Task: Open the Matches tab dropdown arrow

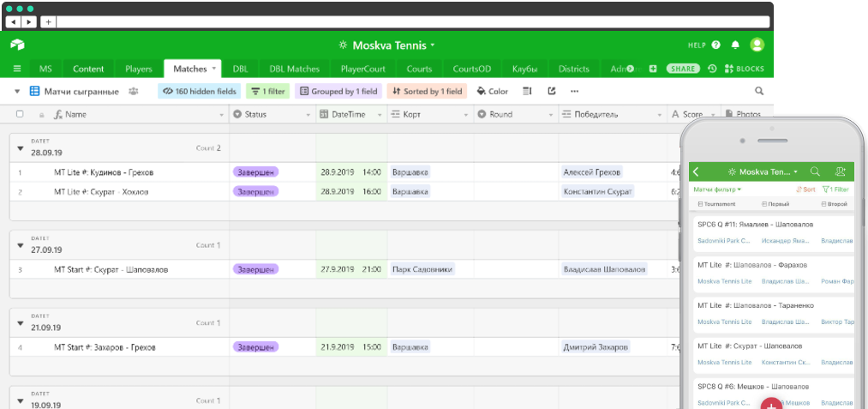Action: [213, 69]
